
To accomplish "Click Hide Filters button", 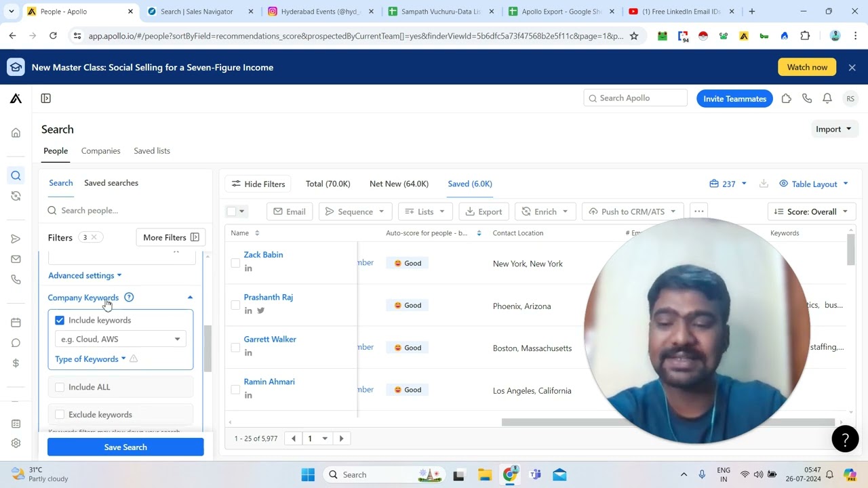I will point(258,184).
